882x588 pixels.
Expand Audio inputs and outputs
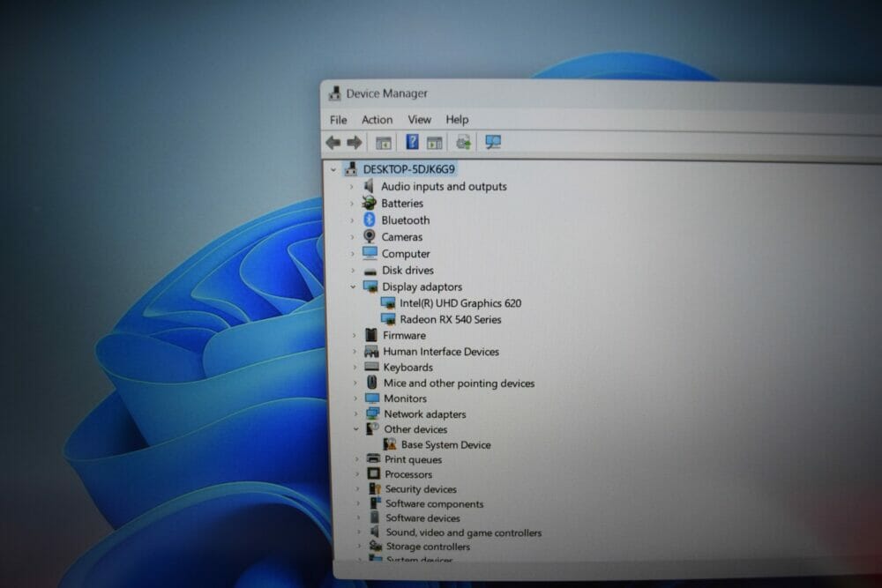tap(352, 186)
